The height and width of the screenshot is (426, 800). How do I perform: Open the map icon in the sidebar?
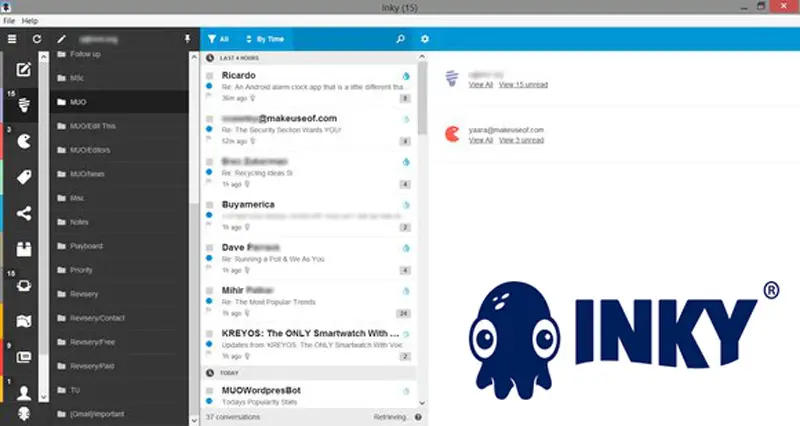[x=23, y=321]
